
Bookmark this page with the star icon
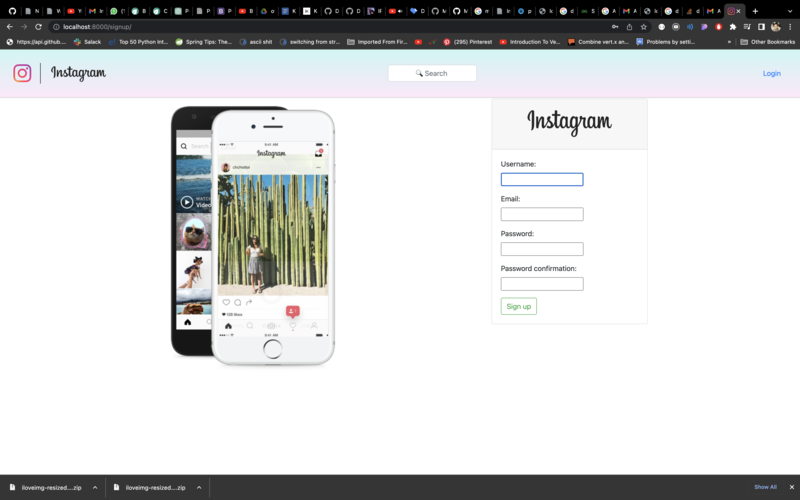point(643,27)
